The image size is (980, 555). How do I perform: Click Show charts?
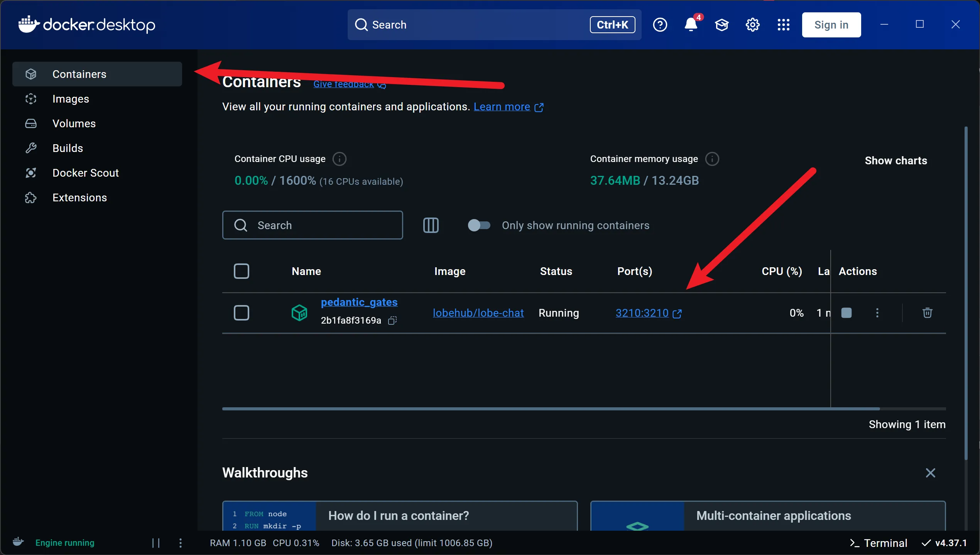[x=896, y=160]
